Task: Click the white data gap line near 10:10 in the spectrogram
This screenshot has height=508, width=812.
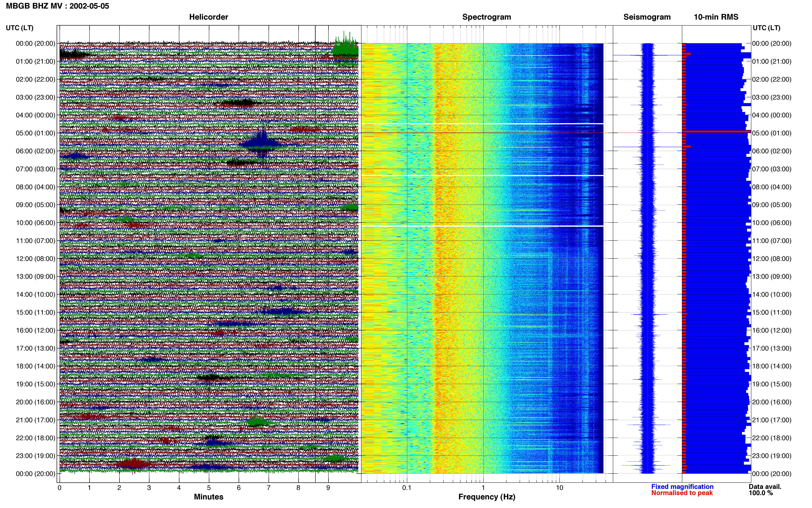Action: coord(482,226)
